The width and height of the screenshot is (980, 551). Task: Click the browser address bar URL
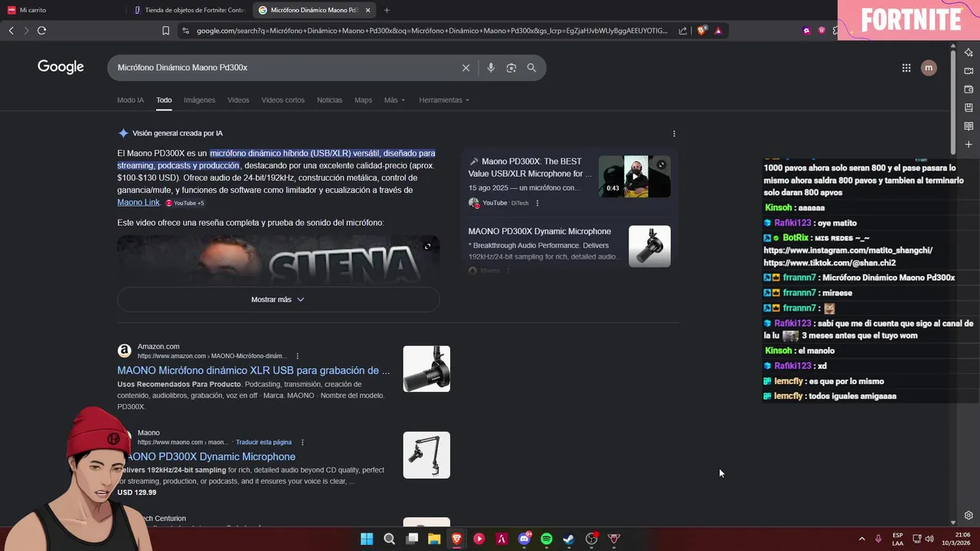432,31
